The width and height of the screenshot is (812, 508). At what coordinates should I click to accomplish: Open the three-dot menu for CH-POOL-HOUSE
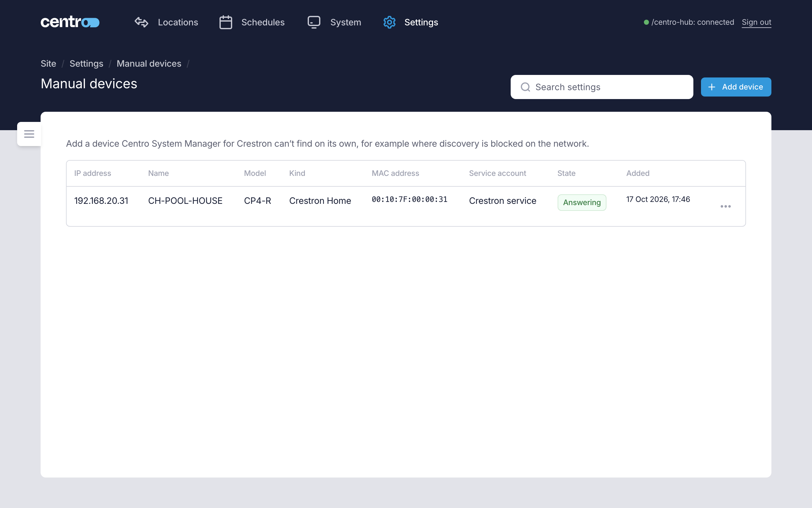click(725, 206)
